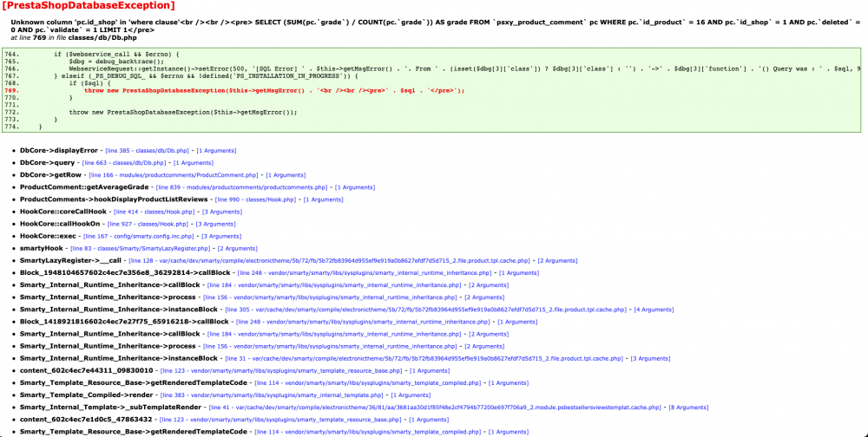Show arguments for DbCore->displayError
Image resolution: width=868 pixels, height=437 pixels.
(x=216, y=151)
